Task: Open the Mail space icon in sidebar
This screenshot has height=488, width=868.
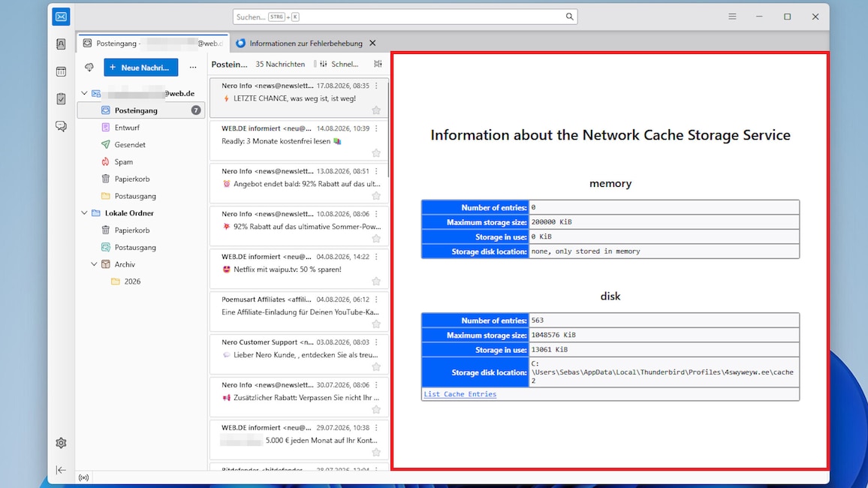Action: pos(61,17)
